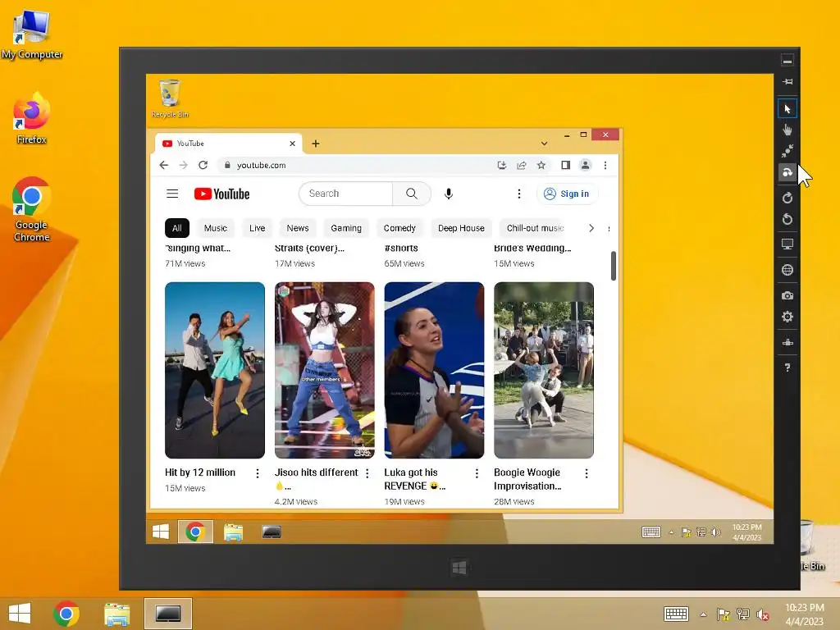Click the youtube.com address bar
Screen dimensions: 840x630
(x=355, y=165)
